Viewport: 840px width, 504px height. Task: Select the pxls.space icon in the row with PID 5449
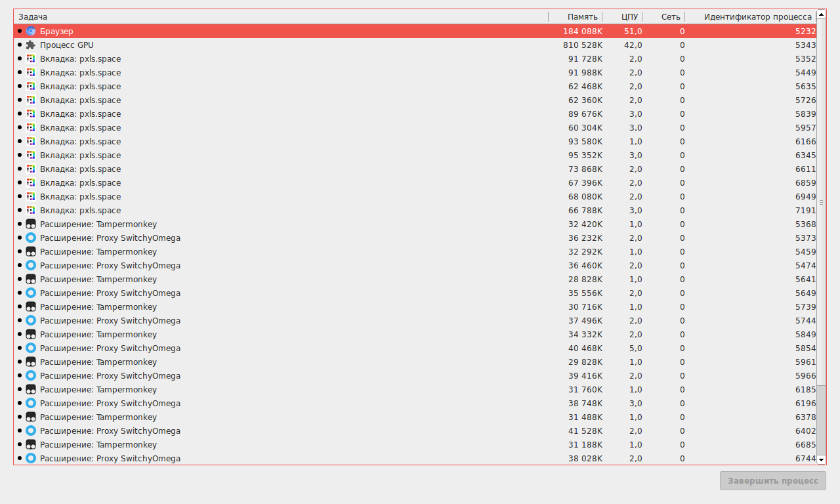pos(31,73)
